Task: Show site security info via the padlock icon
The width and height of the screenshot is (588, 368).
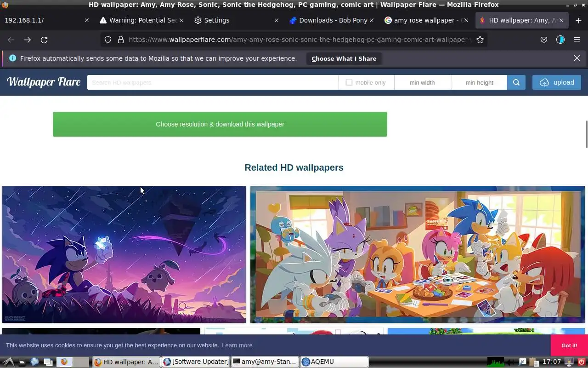Action: [121, 40]
